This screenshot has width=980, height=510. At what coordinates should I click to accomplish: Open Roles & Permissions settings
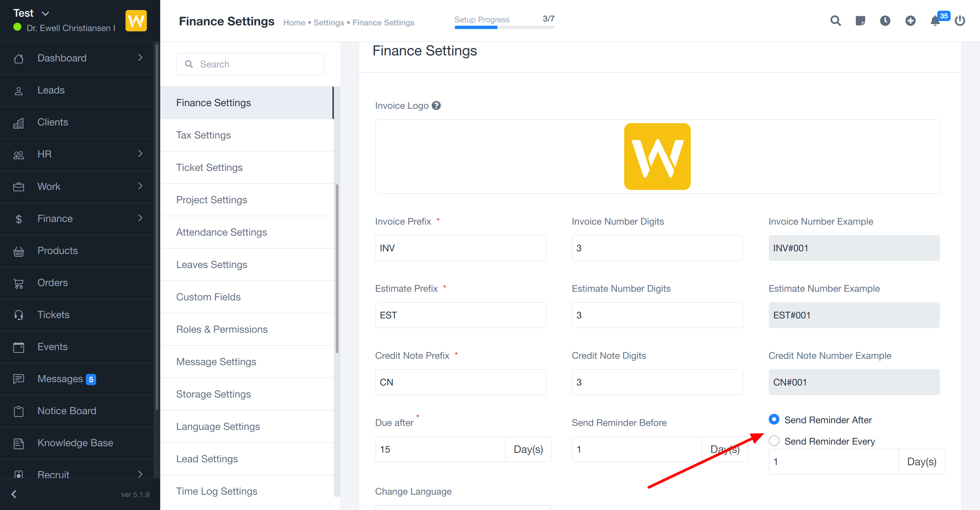(x=222, y=329)
